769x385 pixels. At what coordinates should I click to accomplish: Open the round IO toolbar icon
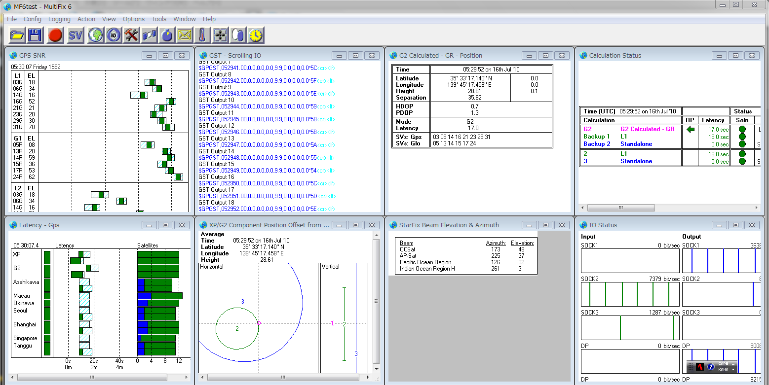(114, 35)
